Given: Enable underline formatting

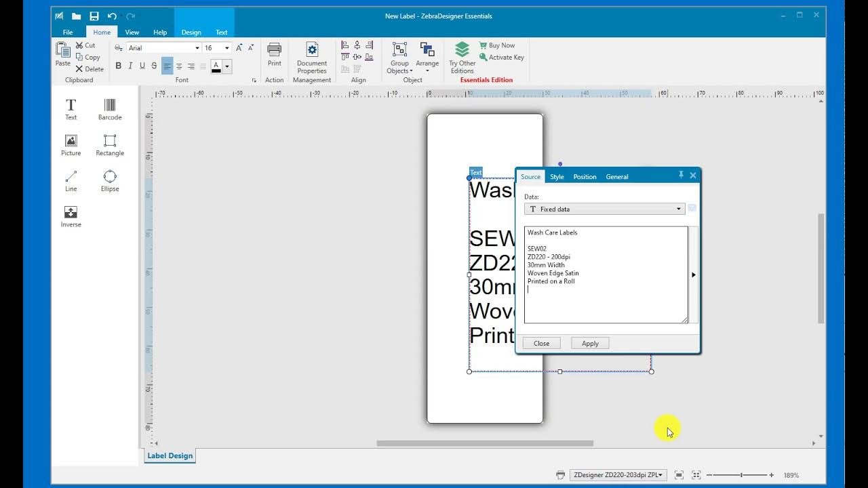Looking at the screenshot, I should (142, 66).
